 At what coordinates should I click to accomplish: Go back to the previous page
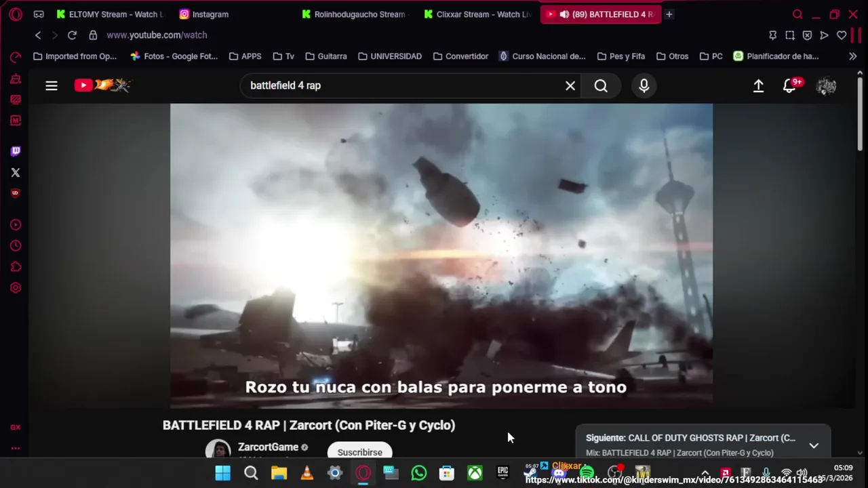(x=38, y=35)
